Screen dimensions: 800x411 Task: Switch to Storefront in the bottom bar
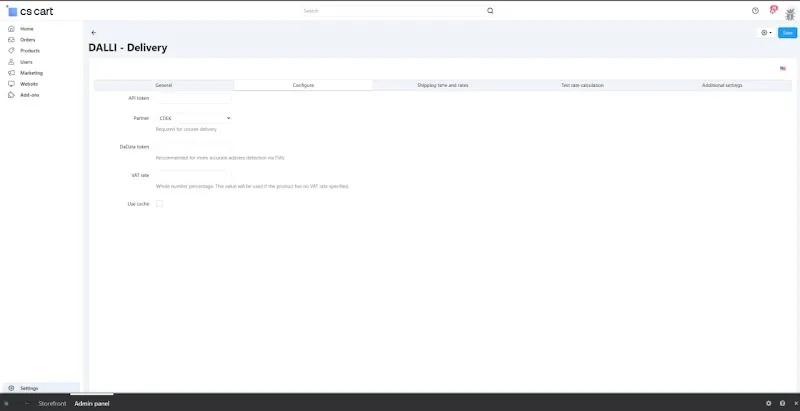[52, 403]
